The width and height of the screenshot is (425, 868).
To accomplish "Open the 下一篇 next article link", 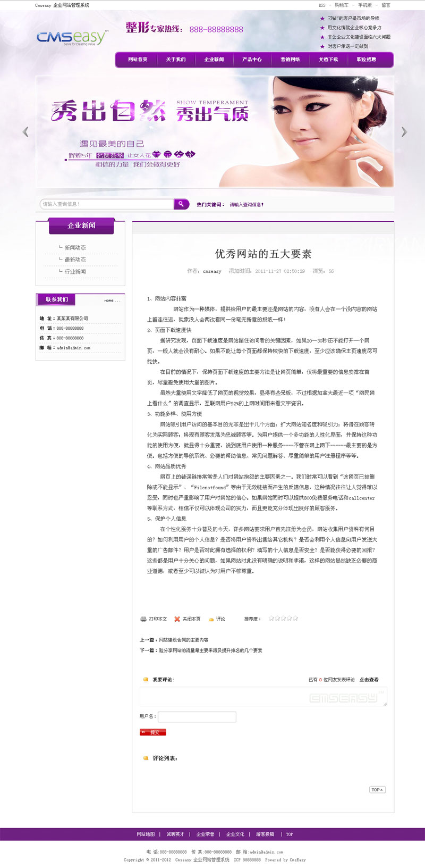I will pyautogui.click(x=210, y=650).
